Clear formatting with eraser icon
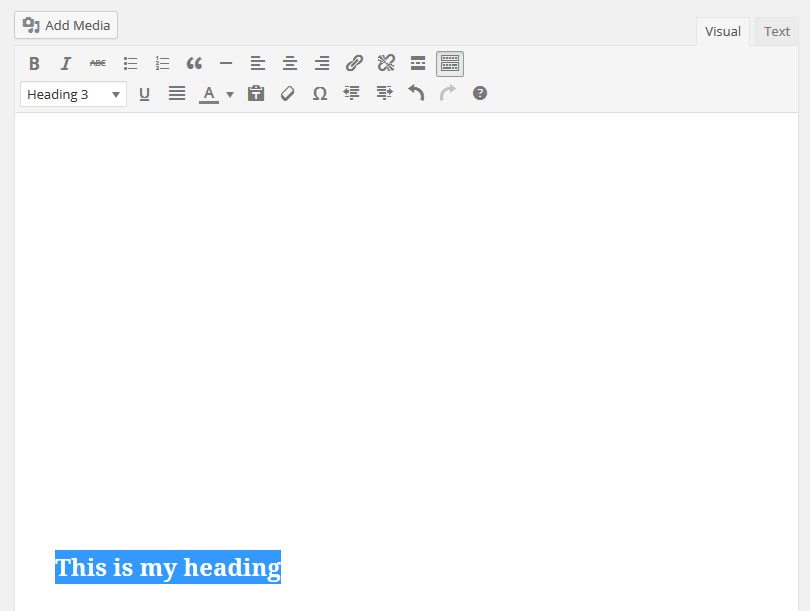The image size is (810, 611). pos(288,93)
